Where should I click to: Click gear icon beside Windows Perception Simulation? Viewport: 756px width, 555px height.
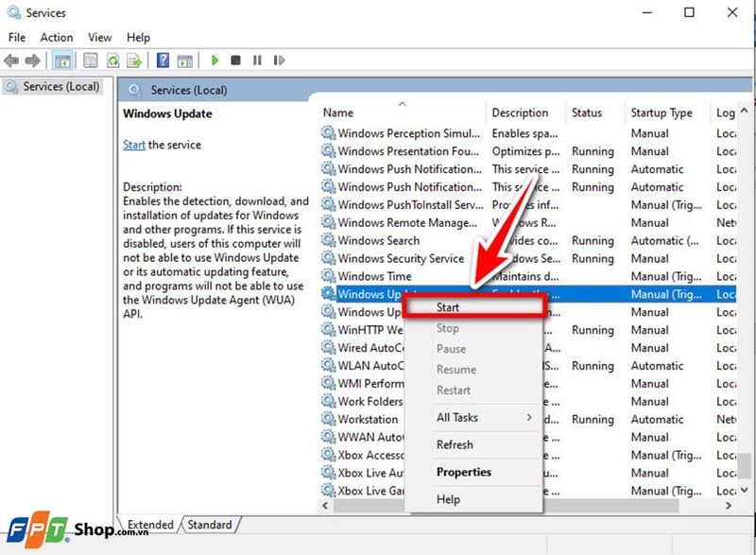tap(328, 133)
